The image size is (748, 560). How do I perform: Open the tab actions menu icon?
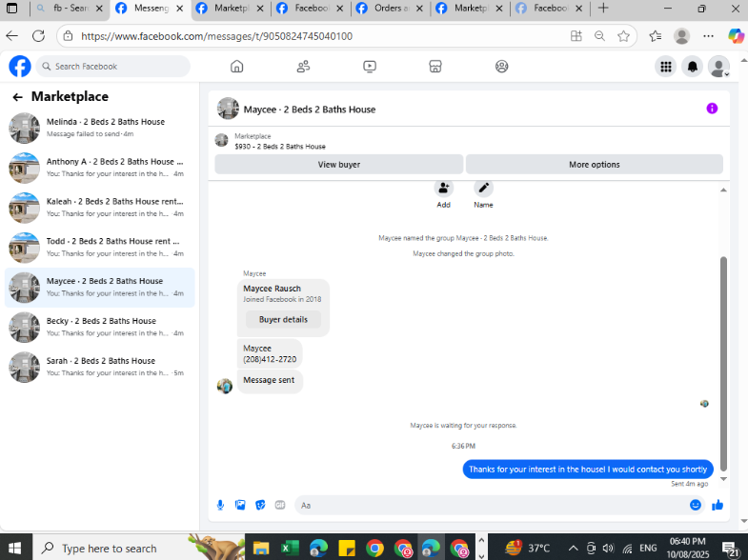(12, 9)
